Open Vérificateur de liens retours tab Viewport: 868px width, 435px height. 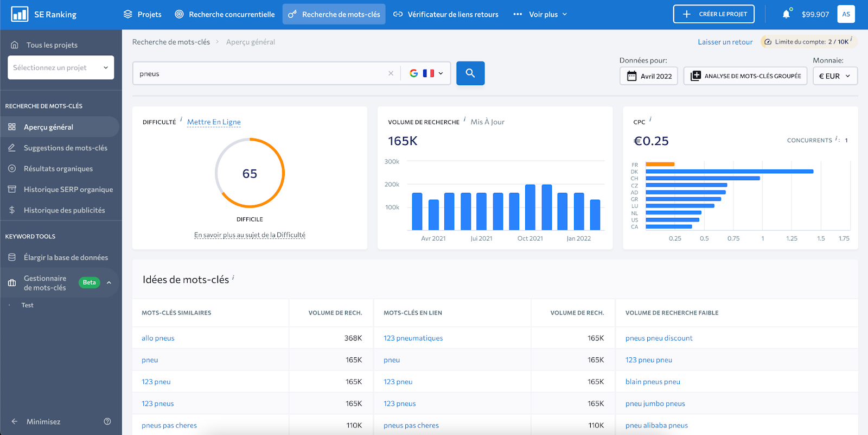pos(446,14)
